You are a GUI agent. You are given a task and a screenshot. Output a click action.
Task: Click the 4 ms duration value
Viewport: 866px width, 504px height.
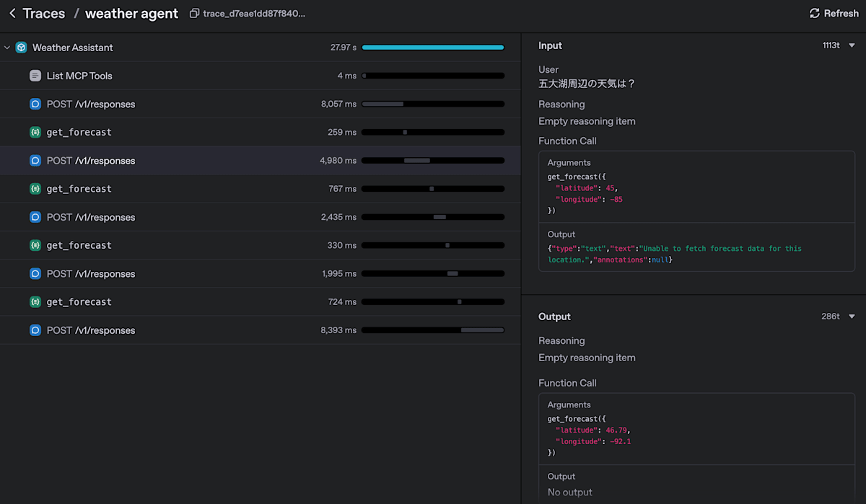347,76
